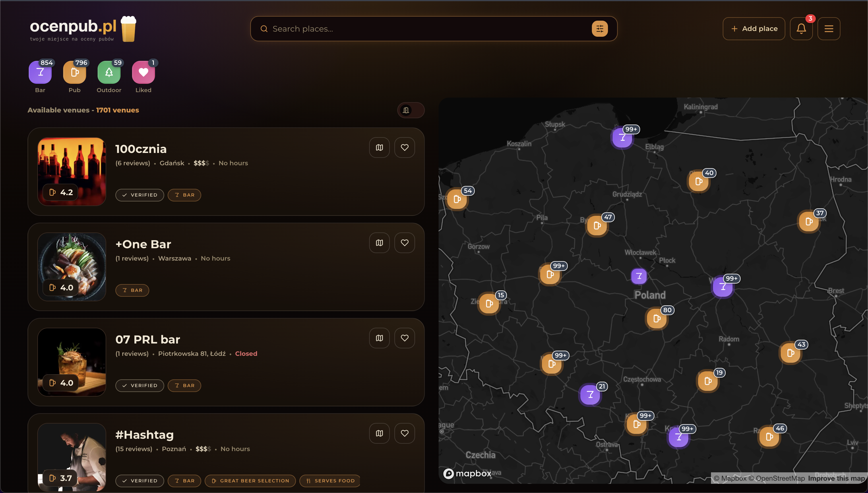The height and width of the screenshot is (493, 868).
Task: Open the pub cluster marked 15
Action: pyautogui.click(x=489, y=303)
